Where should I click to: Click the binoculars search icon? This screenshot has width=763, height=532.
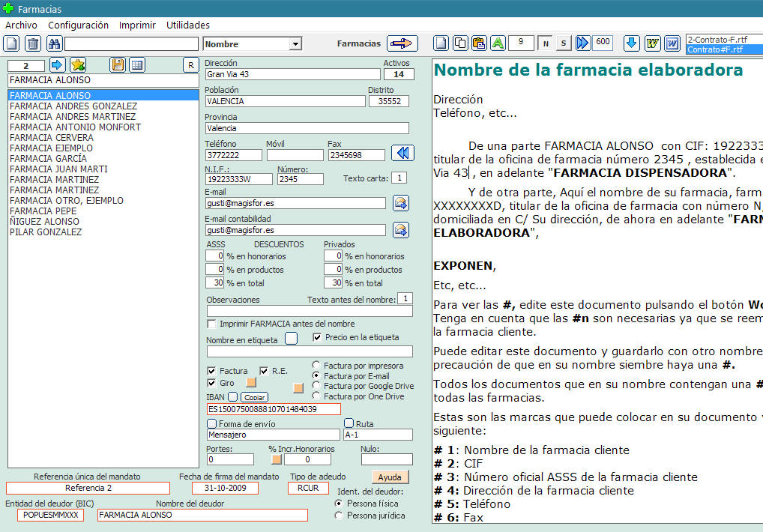coord(54,44)
